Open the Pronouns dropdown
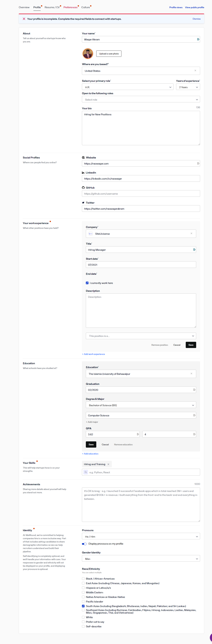212x644 pixels. [x=141, y=537]
